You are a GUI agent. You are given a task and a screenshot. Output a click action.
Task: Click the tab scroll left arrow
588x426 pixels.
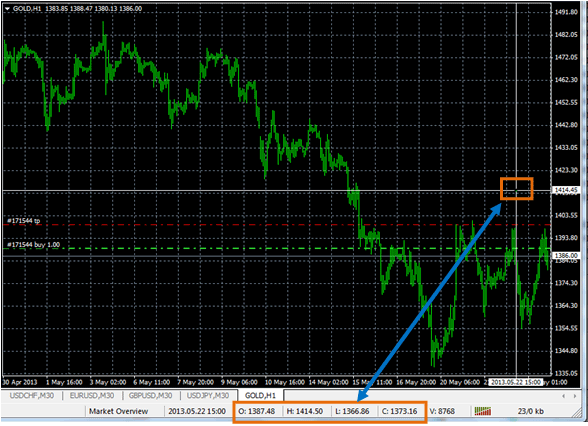pyautogui.click(x=563, y=396)
